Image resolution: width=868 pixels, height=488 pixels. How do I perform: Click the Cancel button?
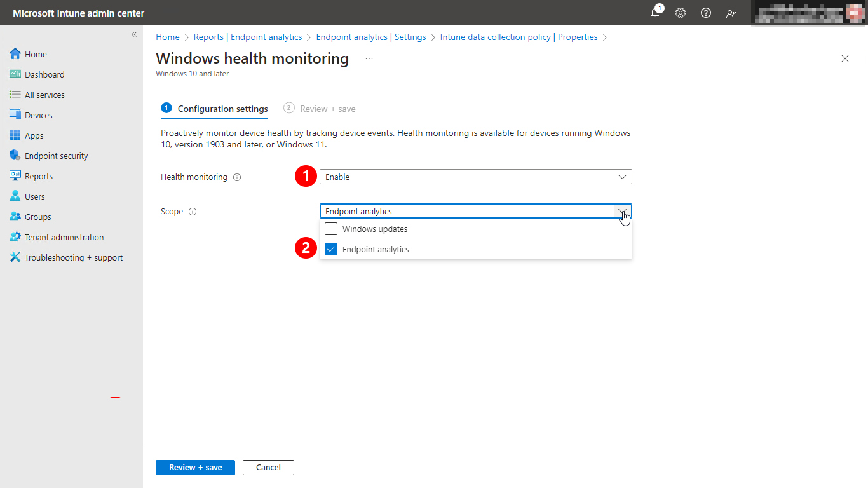(268, 468)
